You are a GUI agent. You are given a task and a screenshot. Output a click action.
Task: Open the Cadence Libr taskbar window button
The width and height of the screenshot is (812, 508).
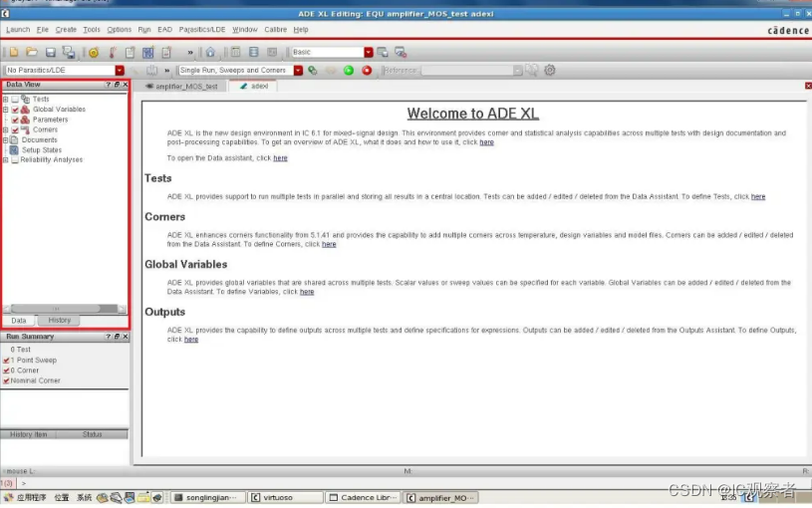coord(363,497)
